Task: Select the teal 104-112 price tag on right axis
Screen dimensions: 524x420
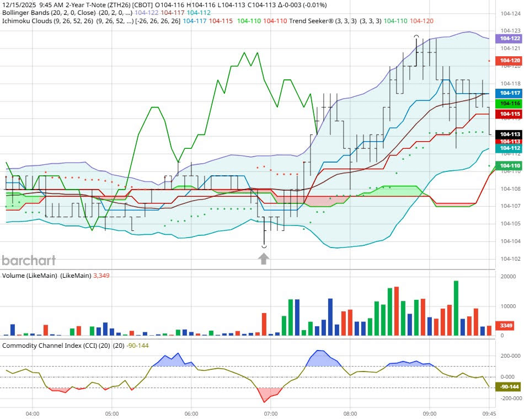Action: click(x=510, y=148)
